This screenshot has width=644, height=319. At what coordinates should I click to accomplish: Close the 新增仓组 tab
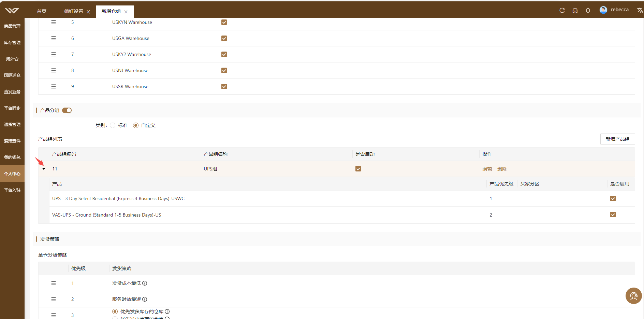point(126,12)
